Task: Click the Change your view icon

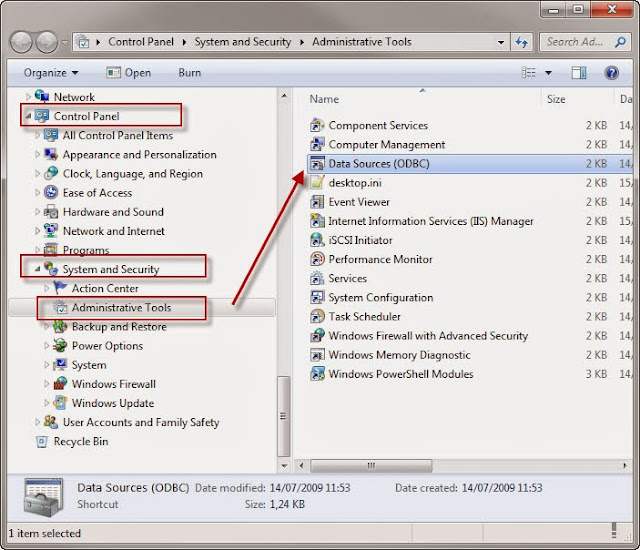Action: coord(529,73)
